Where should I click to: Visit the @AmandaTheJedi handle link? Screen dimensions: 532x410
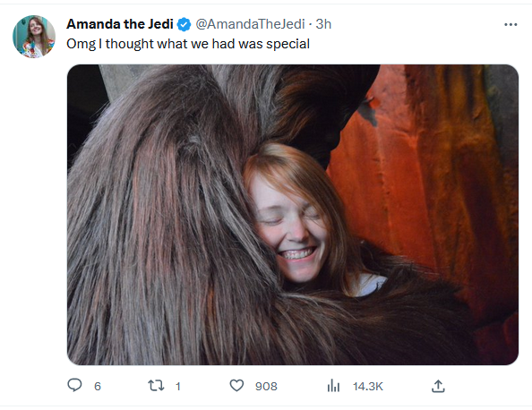coord(250,24)
